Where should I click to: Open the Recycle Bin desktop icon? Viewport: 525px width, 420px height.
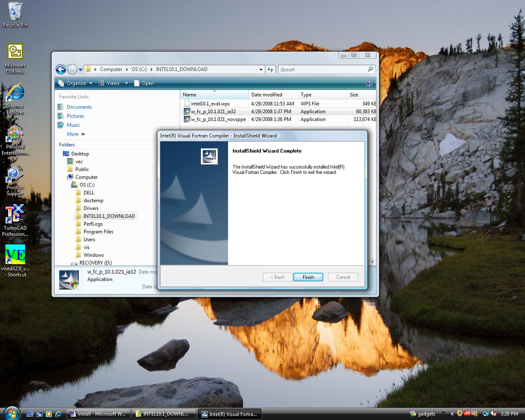[15, 15]
